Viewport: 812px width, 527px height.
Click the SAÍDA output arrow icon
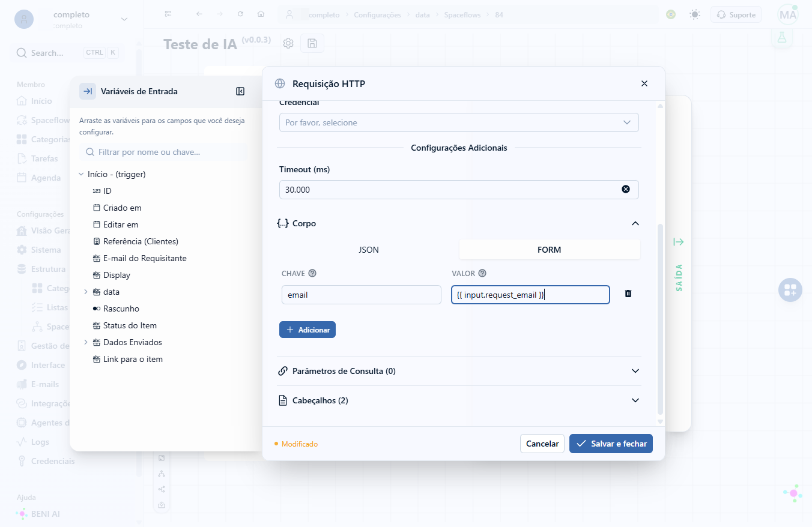tap(679, 242)
